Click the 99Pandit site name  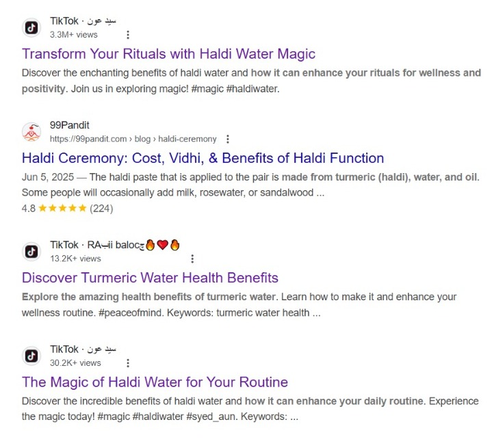(70, 125)
